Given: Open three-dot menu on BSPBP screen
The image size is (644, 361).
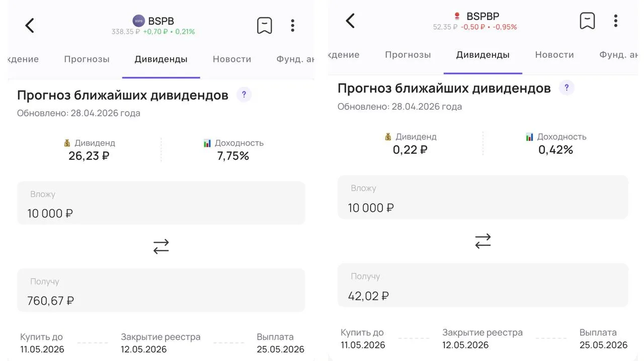Looking at the screenshot, I should 615,21.
